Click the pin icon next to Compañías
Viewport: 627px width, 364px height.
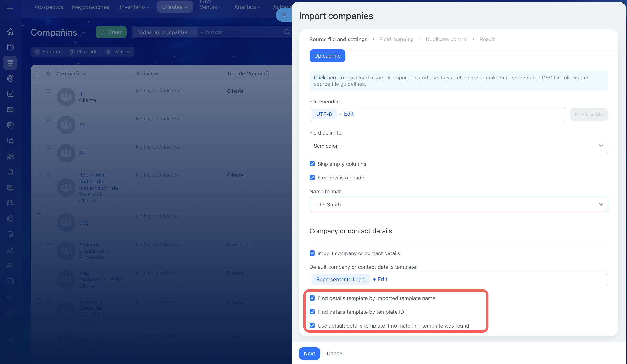coord(83,33)
